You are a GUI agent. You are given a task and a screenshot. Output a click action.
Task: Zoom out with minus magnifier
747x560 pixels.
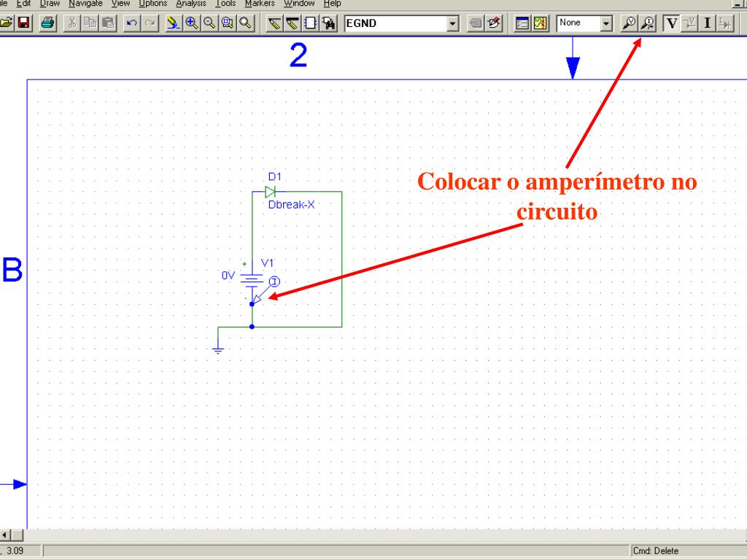click(209, 23)
